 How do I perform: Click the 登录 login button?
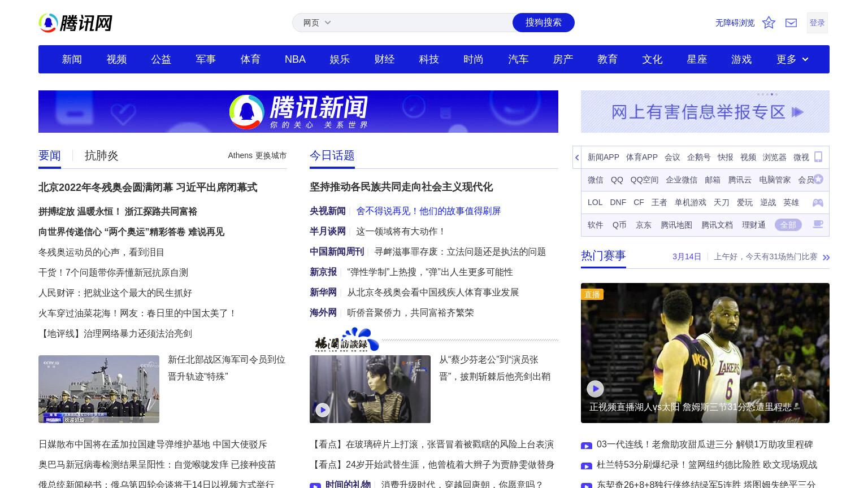click(817, 23)
